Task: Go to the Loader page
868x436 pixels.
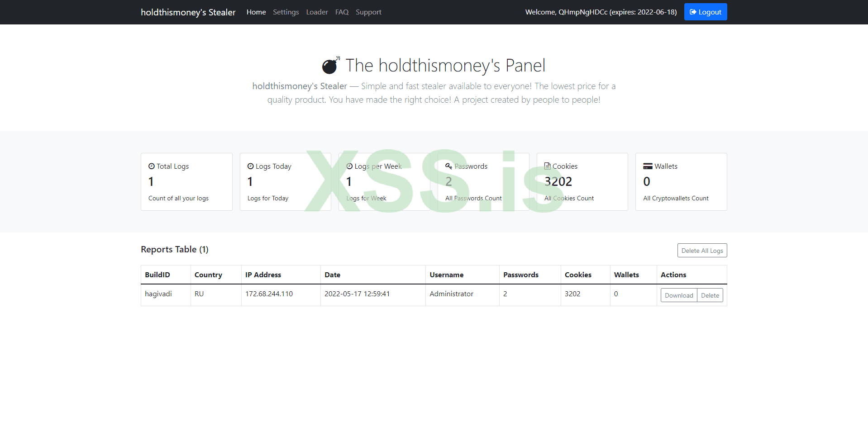Action: tap(317, 12)
